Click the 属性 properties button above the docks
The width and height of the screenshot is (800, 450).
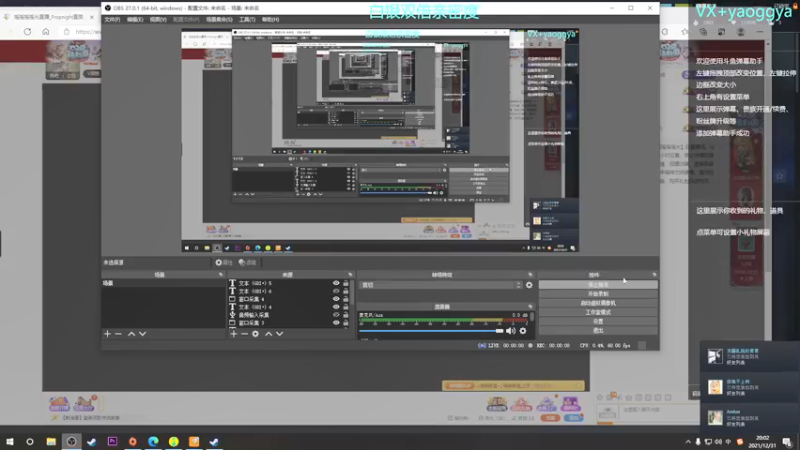pos(224,263)
